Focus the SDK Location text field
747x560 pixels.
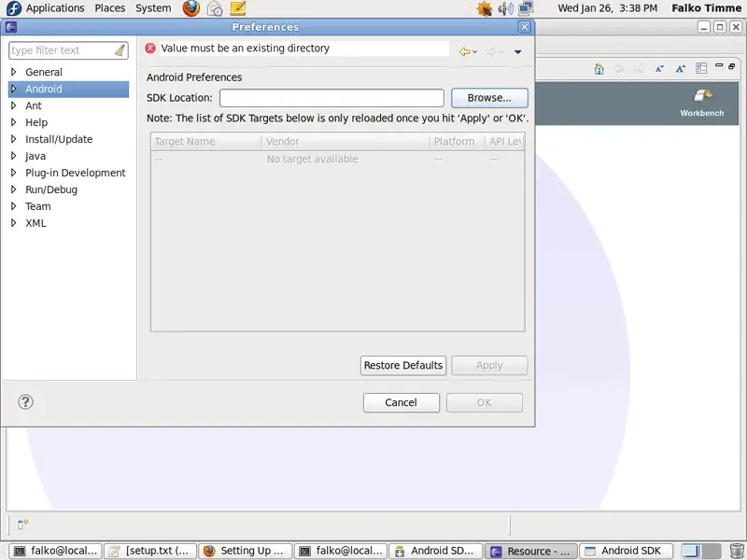331,98
